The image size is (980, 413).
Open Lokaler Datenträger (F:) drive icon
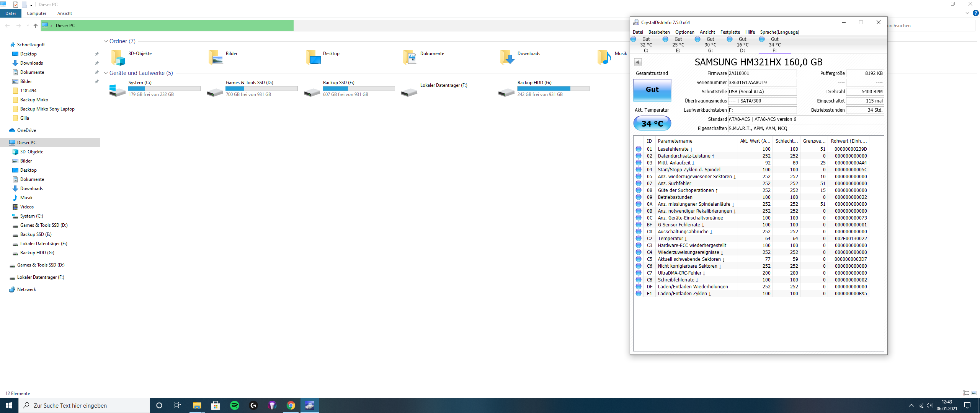click(x=409, y=92)
